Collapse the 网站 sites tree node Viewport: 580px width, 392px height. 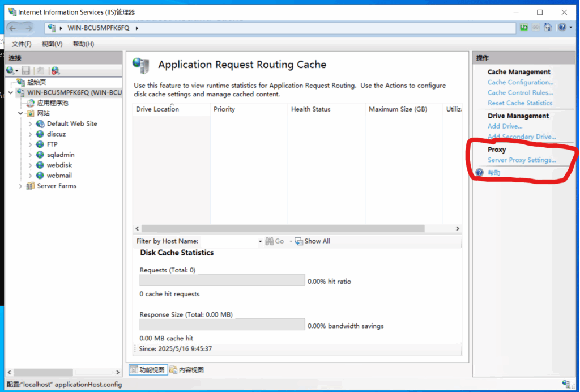click(x=20, y=113)
